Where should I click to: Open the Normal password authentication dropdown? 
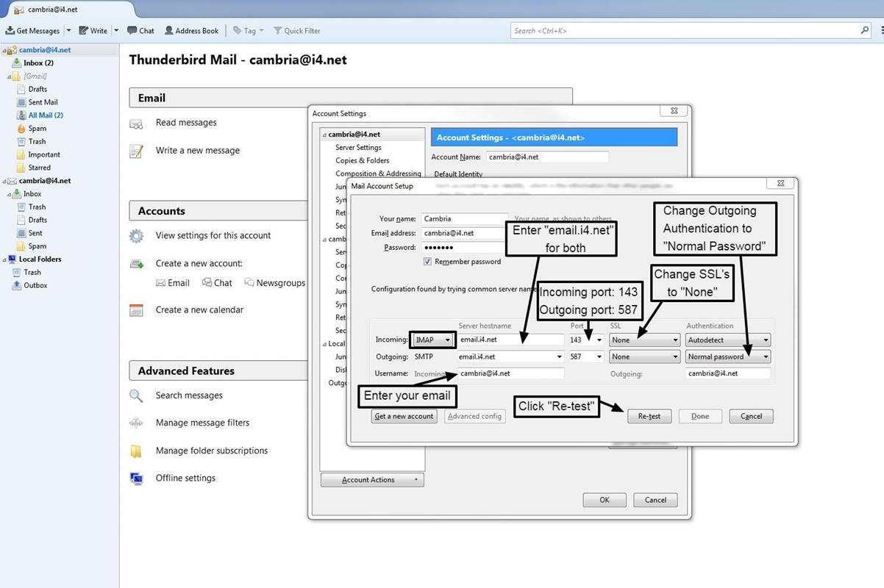coord(728,357)
